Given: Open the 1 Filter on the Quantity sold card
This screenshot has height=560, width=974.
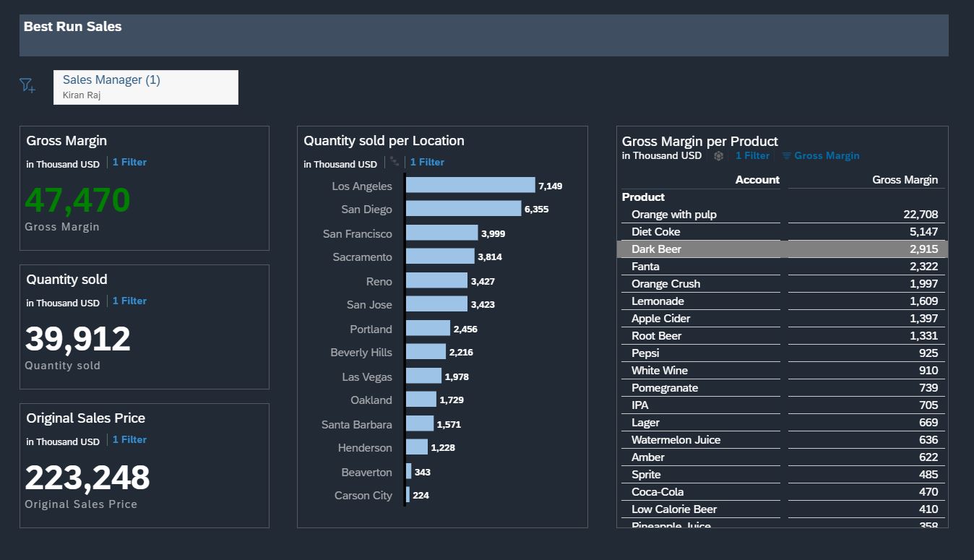Looking at the screenshot, I should (129, 301).
